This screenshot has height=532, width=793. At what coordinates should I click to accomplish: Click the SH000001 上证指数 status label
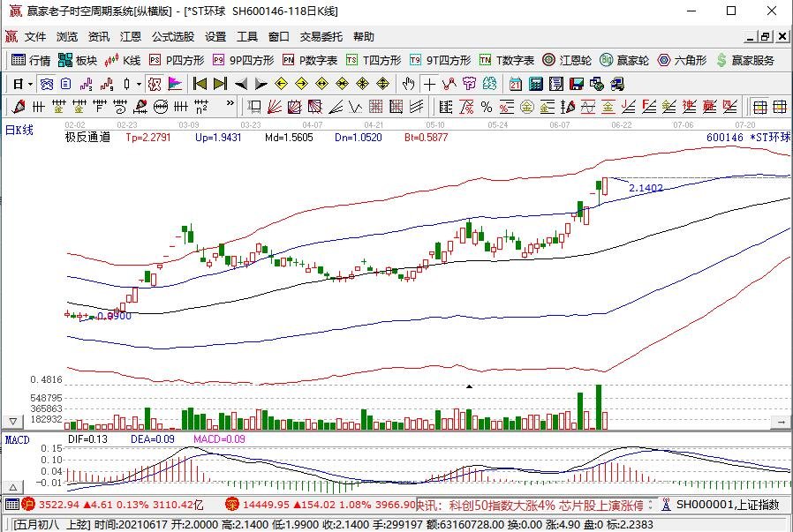coord(728,505)
